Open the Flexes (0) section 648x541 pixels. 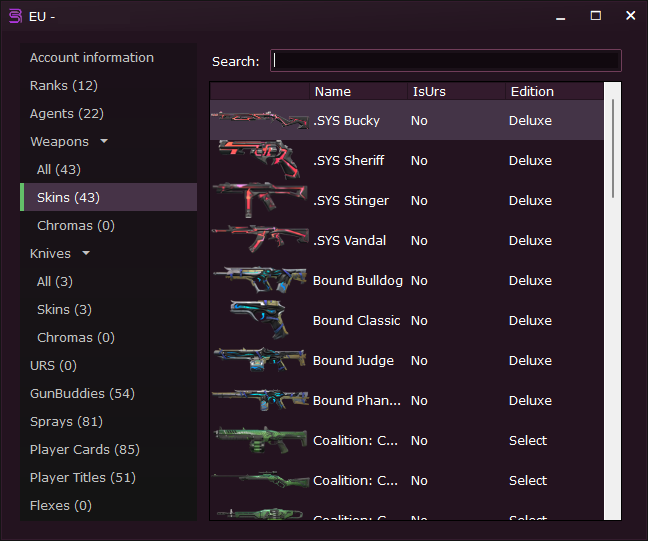pos(61,505)
